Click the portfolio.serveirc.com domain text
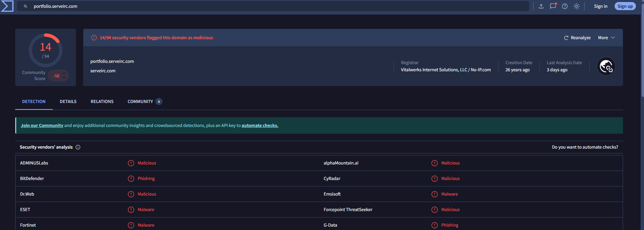Screen dimensions: 644x230 (112, 61)
